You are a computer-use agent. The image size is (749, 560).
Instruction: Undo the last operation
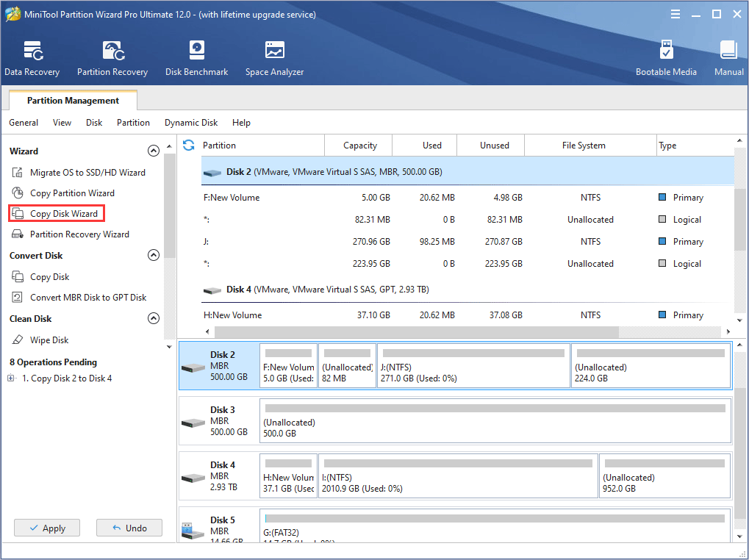[x=129, y=528]
